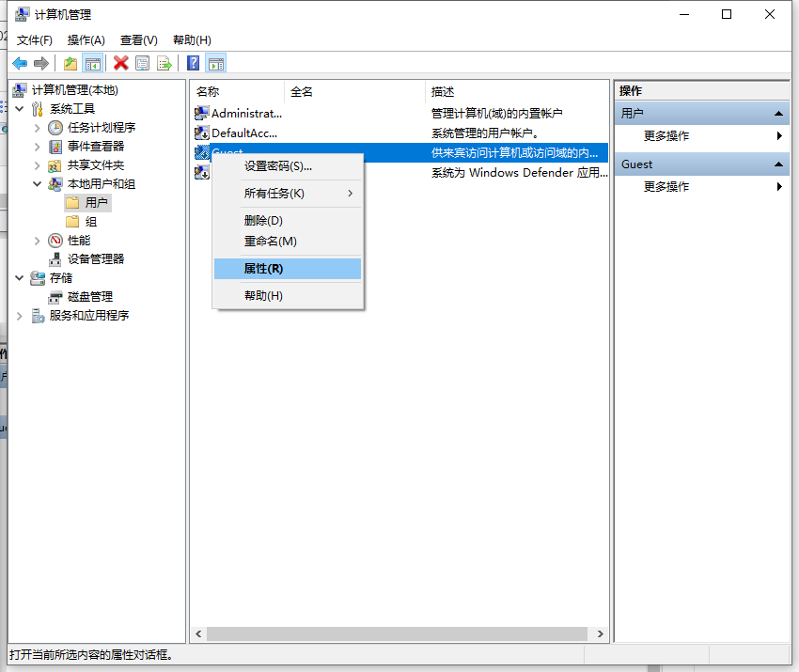The height and width of the screenshot is (672, 799).
Task: Expand the 任务计划程序 tree node
Action: tap(38, 128)
